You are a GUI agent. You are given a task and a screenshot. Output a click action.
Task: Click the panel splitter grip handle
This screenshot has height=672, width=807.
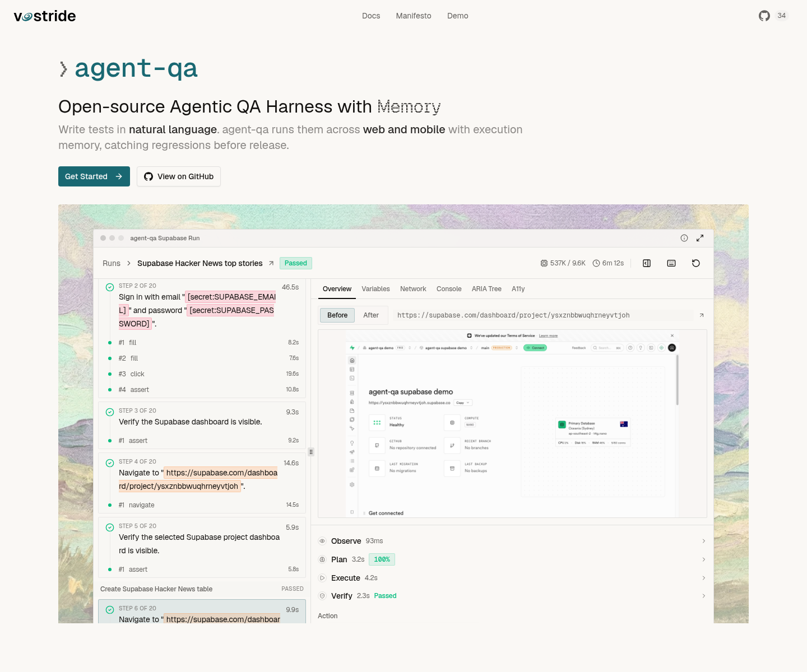pyautogui.click(x=311, y=452)
